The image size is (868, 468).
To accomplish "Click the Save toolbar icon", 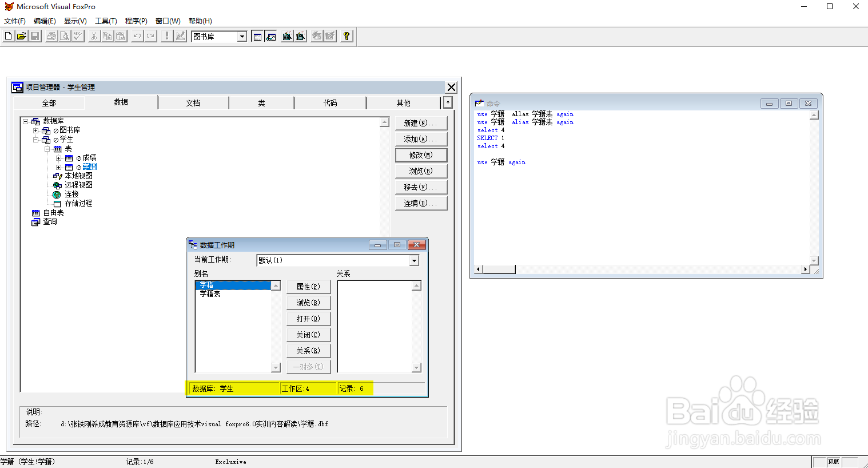I will coord(34,36).
